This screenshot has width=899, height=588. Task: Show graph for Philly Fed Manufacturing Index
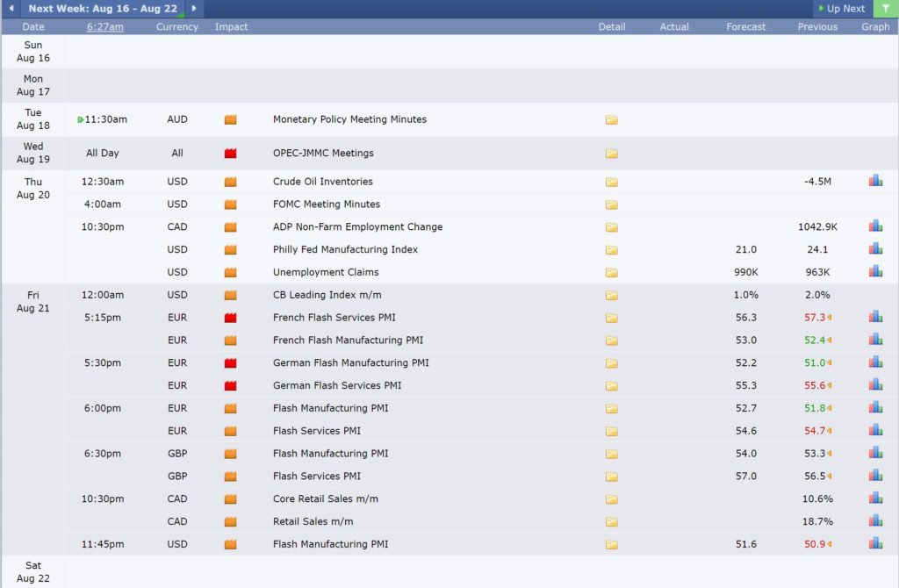click(x=875, y=248)
